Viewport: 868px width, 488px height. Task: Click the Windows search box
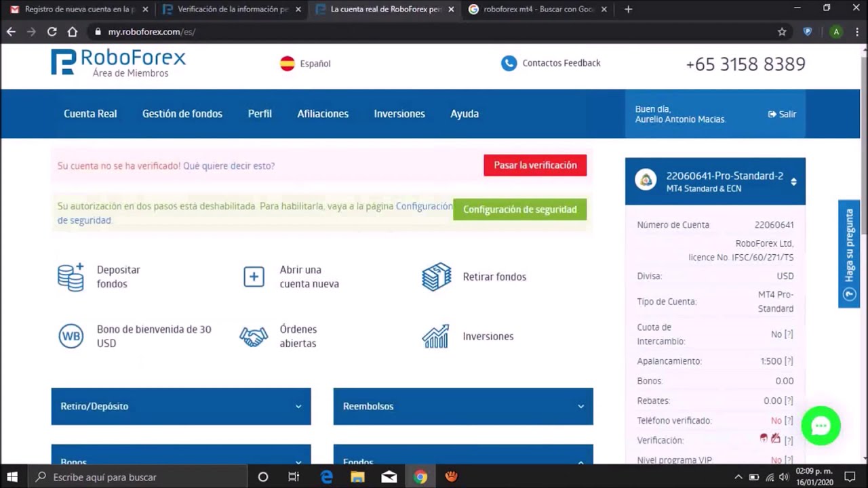[x=138, y=477]
